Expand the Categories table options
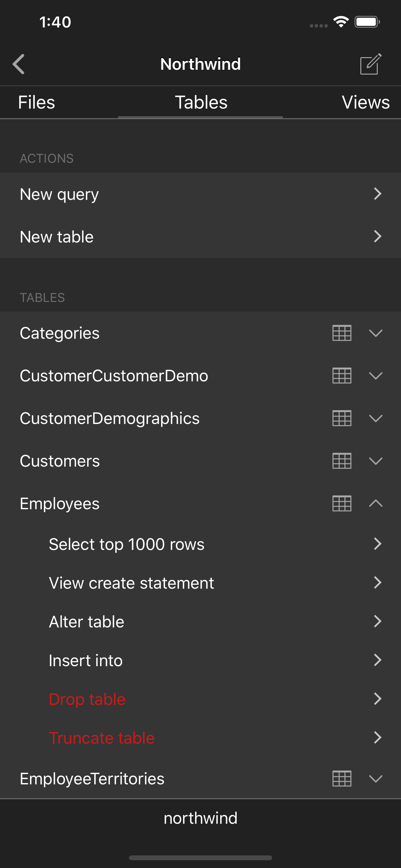This screenshot has height=868, width=401. 376,333
